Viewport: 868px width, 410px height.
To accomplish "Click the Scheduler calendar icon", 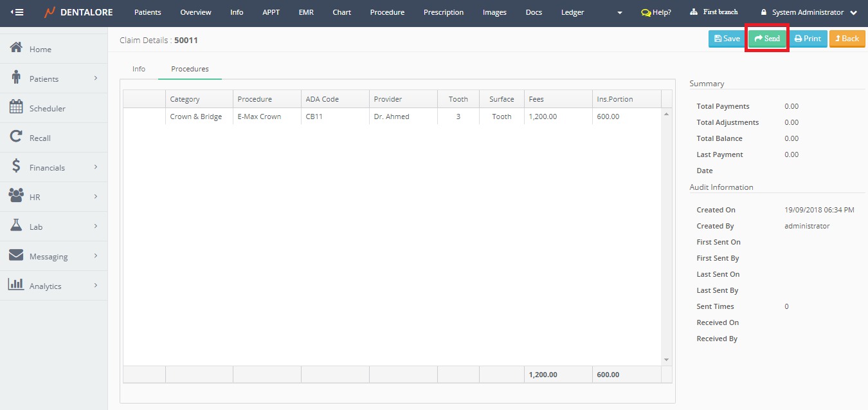I will [17, 107].
